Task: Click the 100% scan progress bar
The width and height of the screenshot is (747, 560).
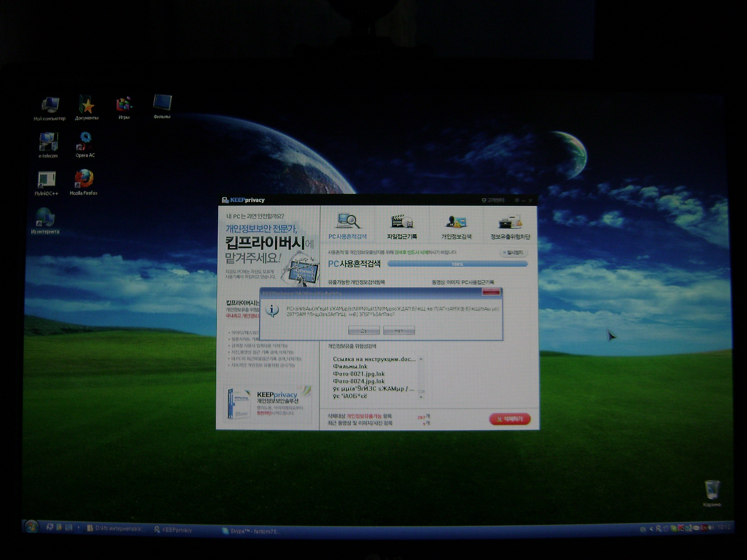Action: 457,264
